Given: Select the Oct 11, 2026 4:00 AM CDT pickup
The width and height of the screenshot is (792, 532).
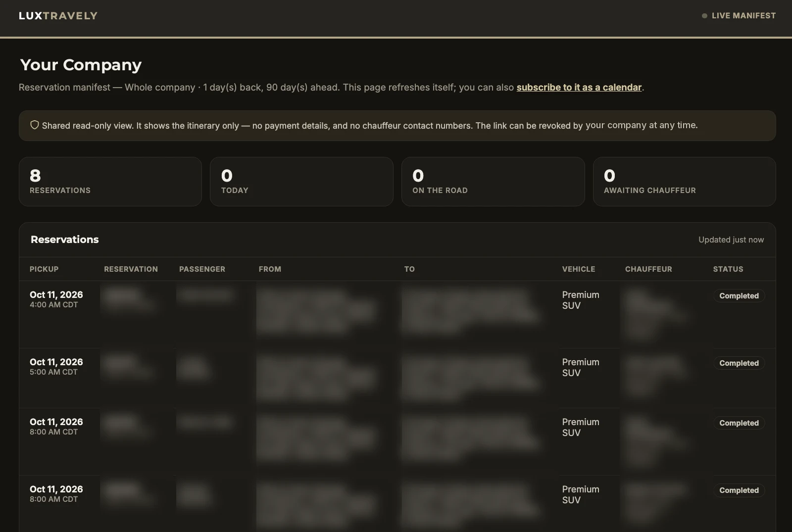Looking at the screenshot, I should (x=56, y=299).
